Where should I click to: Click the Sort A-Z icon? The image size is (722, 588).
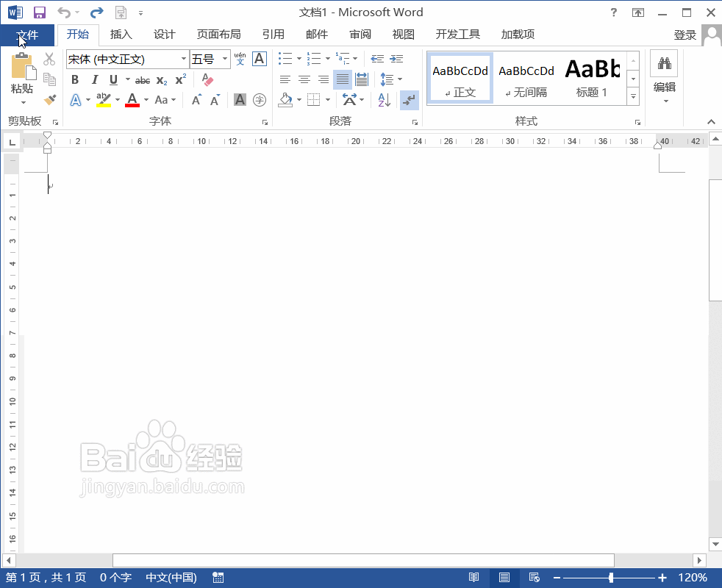384,100
